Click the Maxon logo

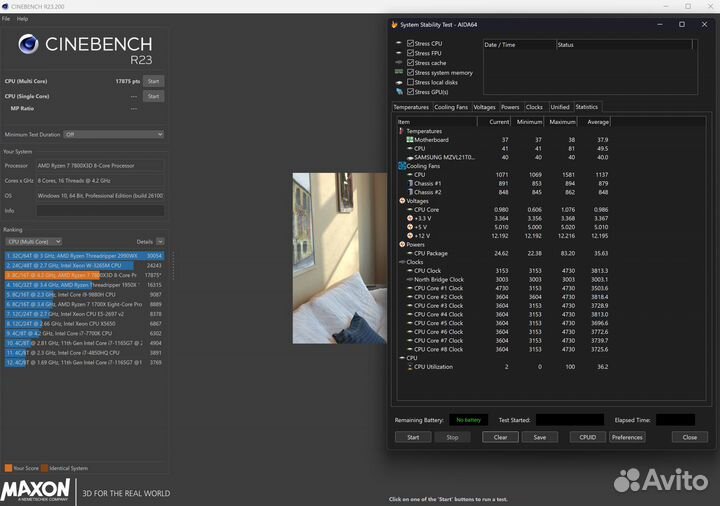coord(35,490)
